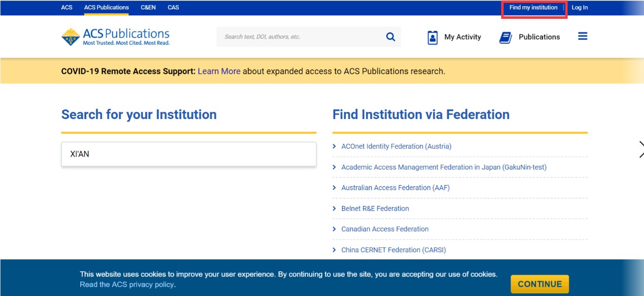Open the hamburger menu icon
This screenshot has width=644, height=296.
(583, 37)
